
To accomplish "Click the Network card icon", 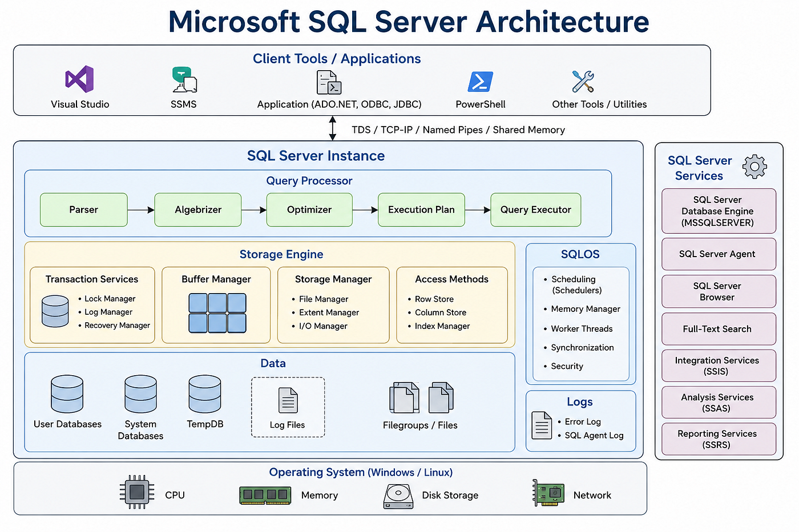I will click(x=548, y=493).
